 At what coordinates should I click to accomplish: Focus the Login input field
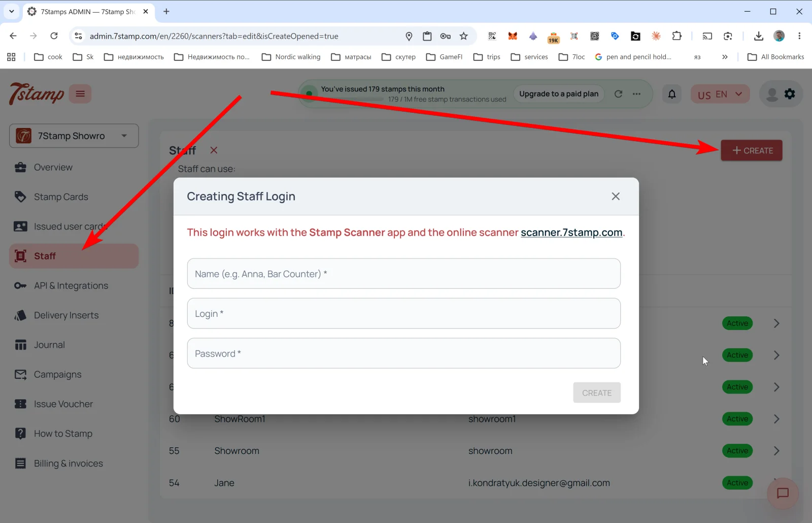[403, 313]
